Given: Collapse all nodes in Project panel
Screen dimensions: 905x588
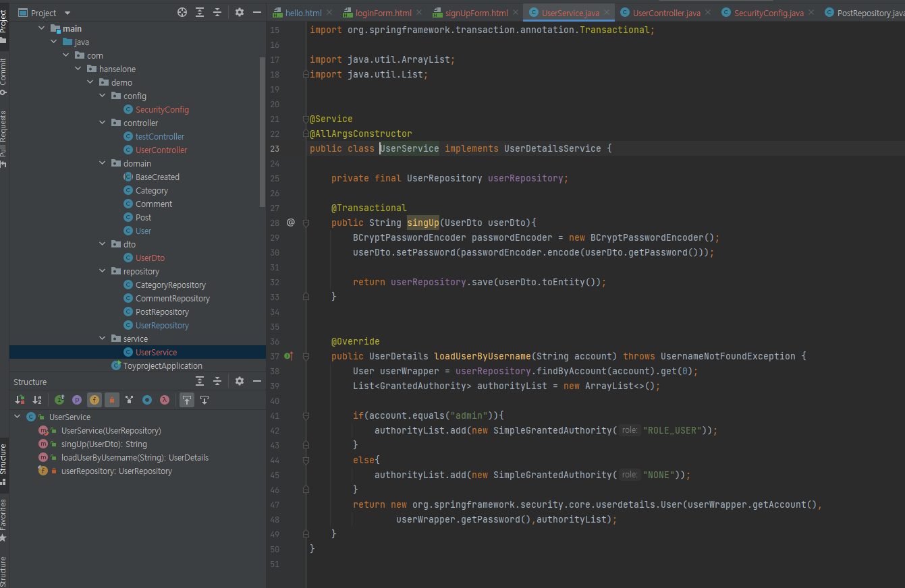Looking at the screenshot, I should [x=217, y=12].
